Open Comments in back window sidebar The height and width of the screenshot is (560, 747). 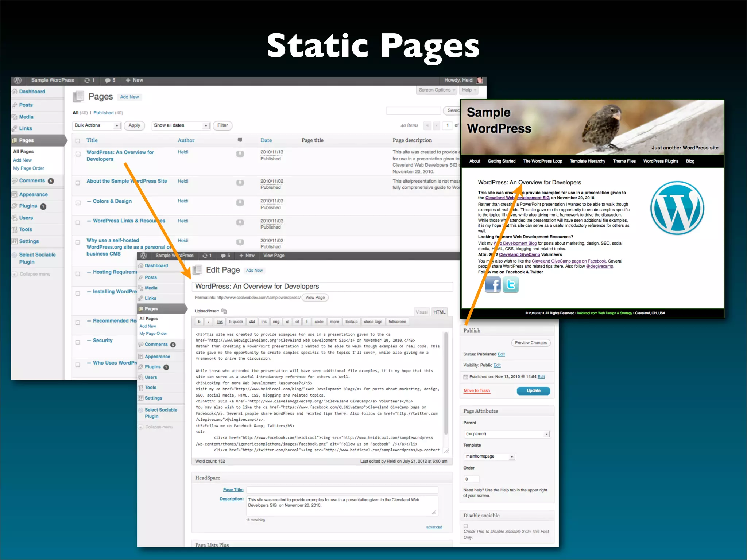pos(32,180)
